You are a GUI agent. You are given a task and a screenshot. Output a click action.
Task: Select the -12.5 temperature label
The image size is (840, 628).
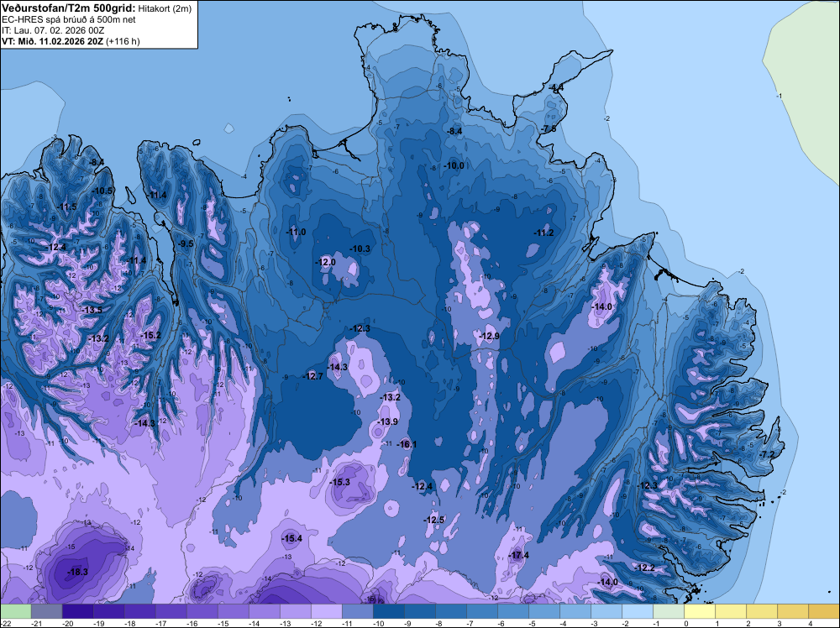(434, 520)
